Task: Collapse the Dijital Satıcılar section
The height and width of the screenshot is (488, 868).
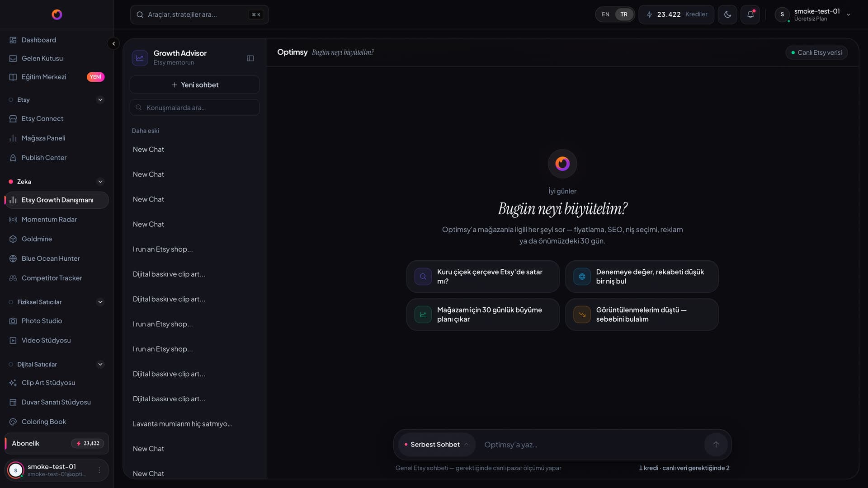Action: pos(100,364)
